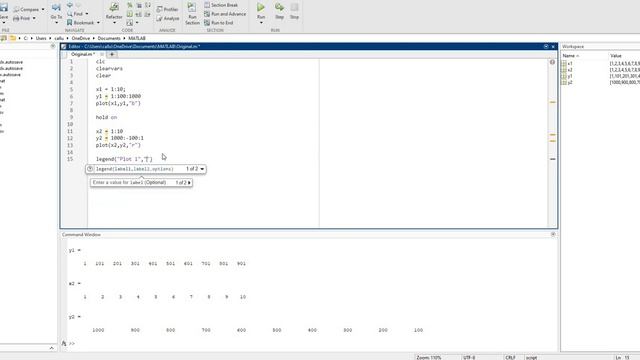Open the Current Folder panel actions menu
The width and height of the screenshot is (640, 360).
pyautogui.click(x=53, y=47)
